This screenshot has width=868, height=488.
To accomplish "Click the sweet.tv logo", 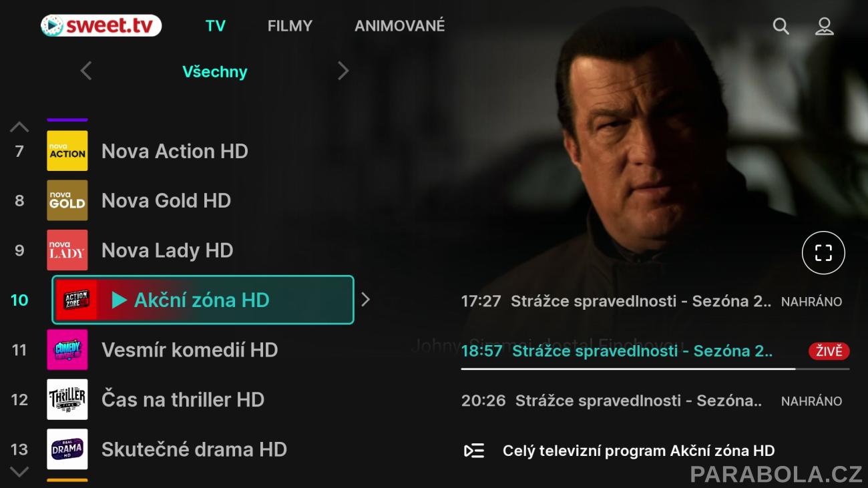I will tap(101, 25).
